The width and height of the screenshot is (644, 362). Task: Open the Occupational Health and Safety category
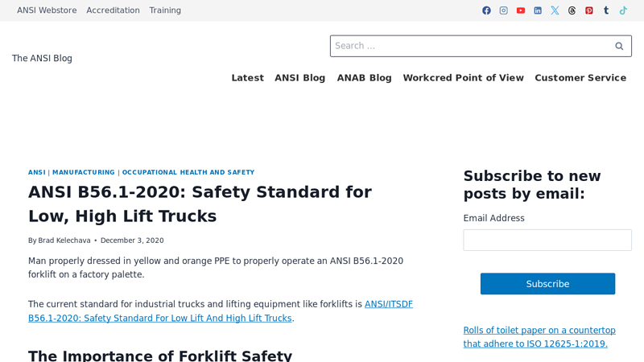(188, 172)
